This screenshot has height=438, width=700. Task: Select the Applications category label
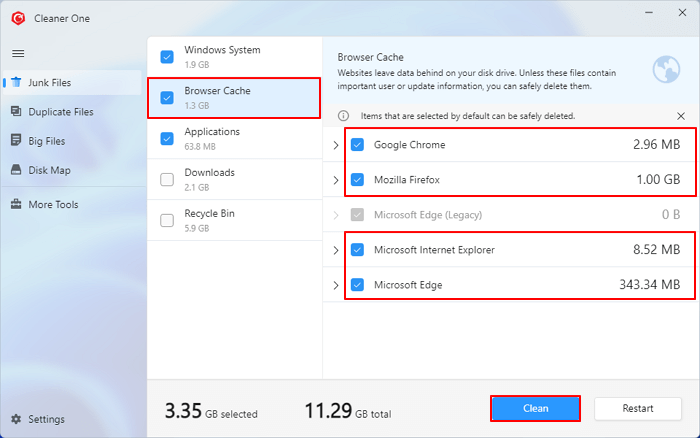(212, 132)
